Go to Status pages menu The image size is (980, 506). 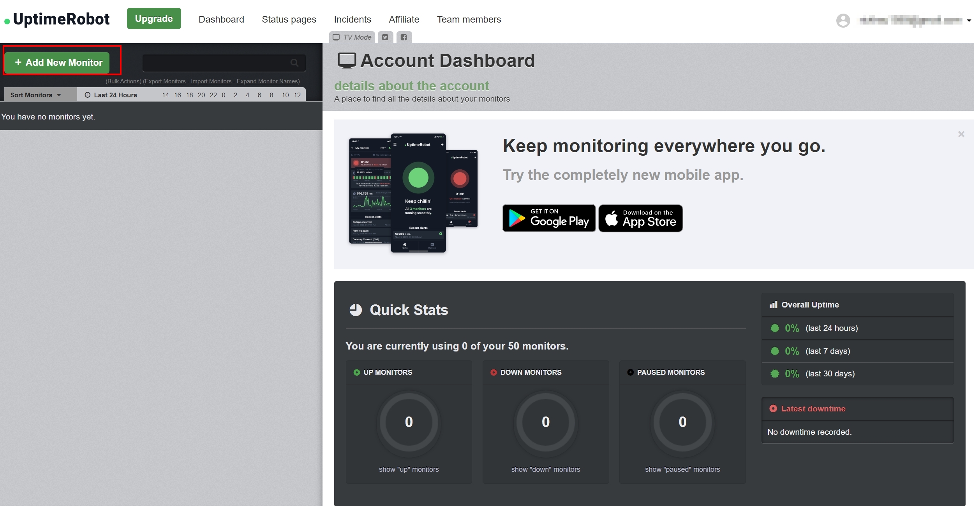point(289,19)
